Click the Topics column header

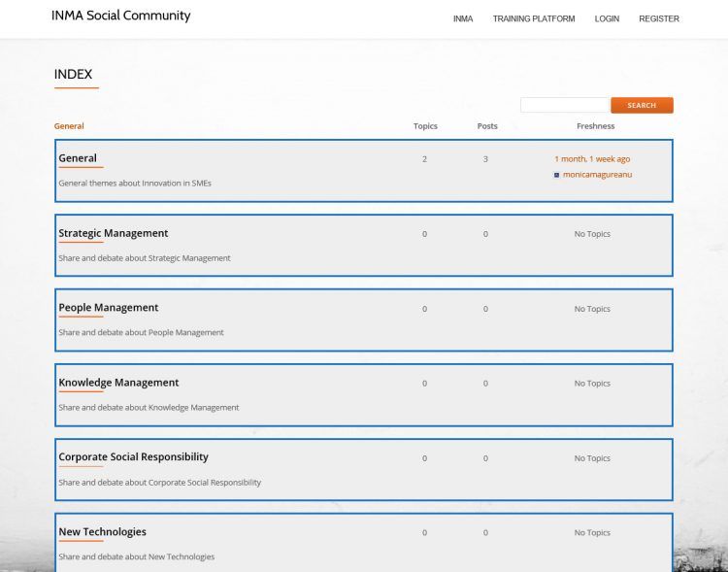pos(425,126)
